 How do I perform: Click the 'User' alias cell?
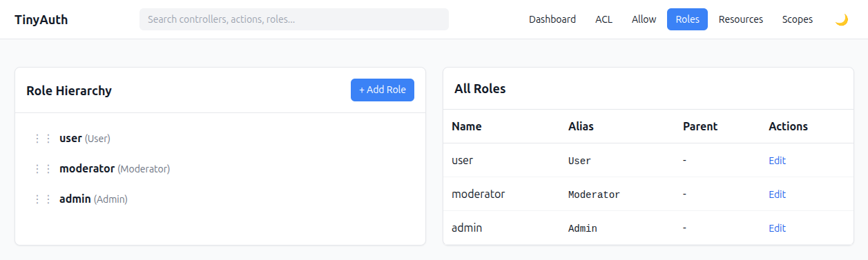tap(579, 161)
